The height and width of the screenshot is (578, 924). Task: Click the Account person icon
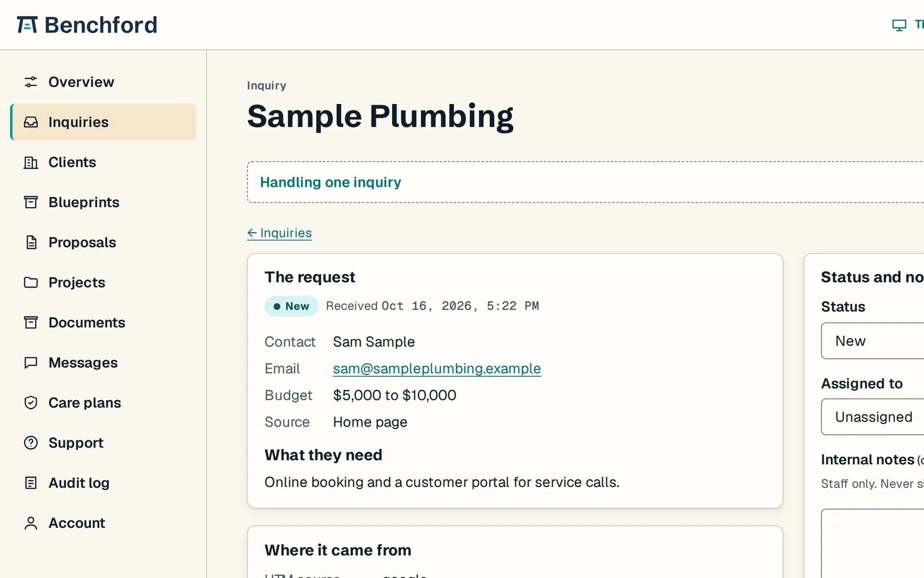click(x=31, y=523)
